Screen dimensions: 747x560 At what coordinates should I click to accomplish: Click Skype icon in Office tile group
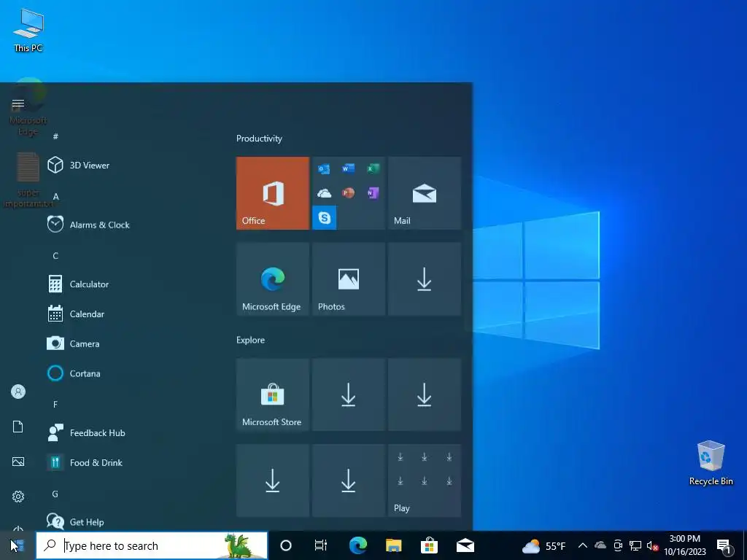click(325, 217)
